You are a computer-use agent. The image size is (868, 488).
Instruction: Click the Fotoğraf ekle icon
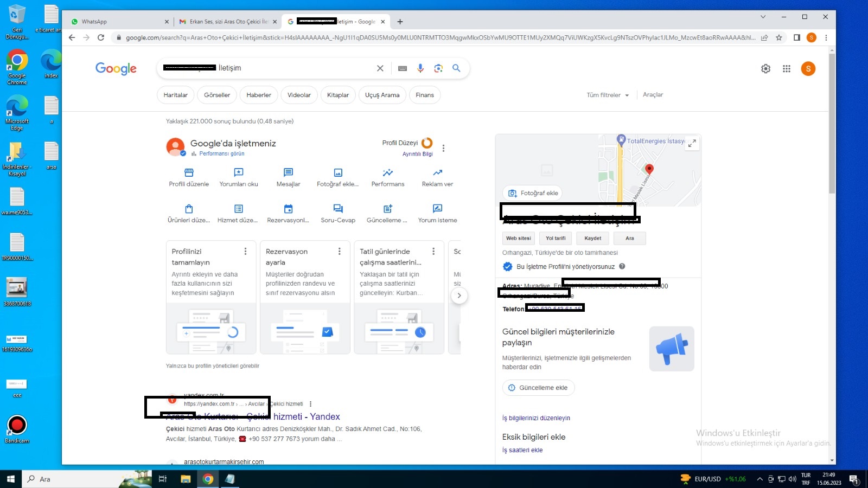point(338,173)
